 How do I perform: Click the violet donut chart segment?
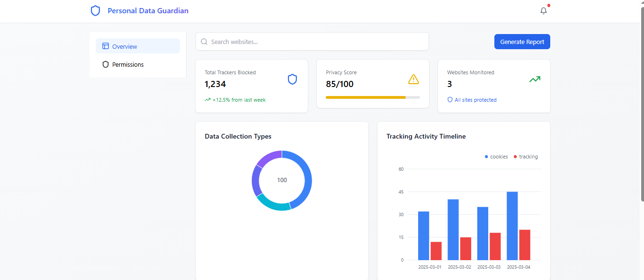click(x=269, y=157)
